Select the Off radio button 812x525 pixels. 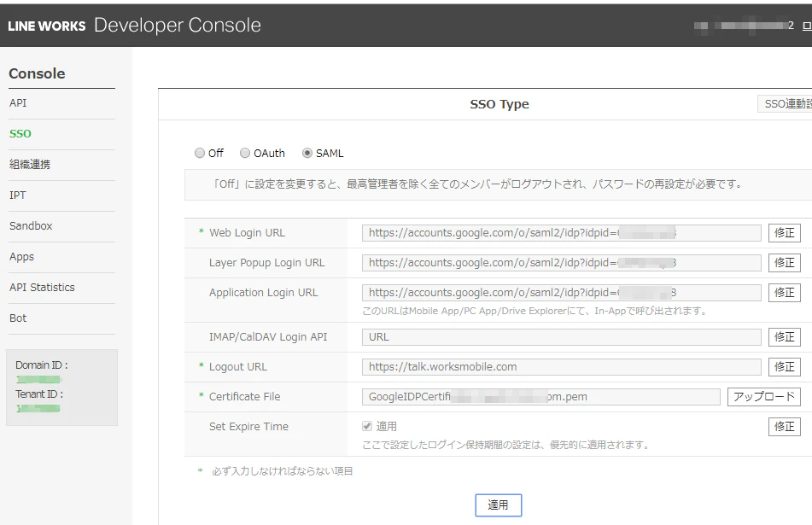point(200,154)
